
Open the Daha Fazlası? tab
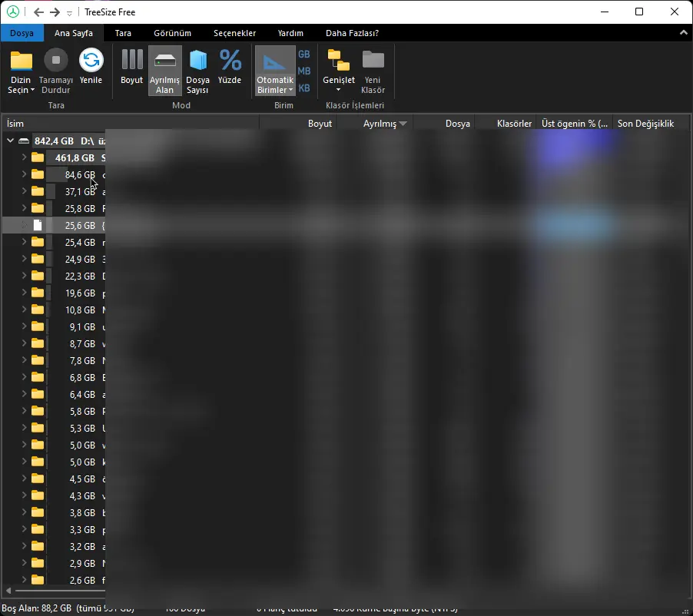[352, 33]
